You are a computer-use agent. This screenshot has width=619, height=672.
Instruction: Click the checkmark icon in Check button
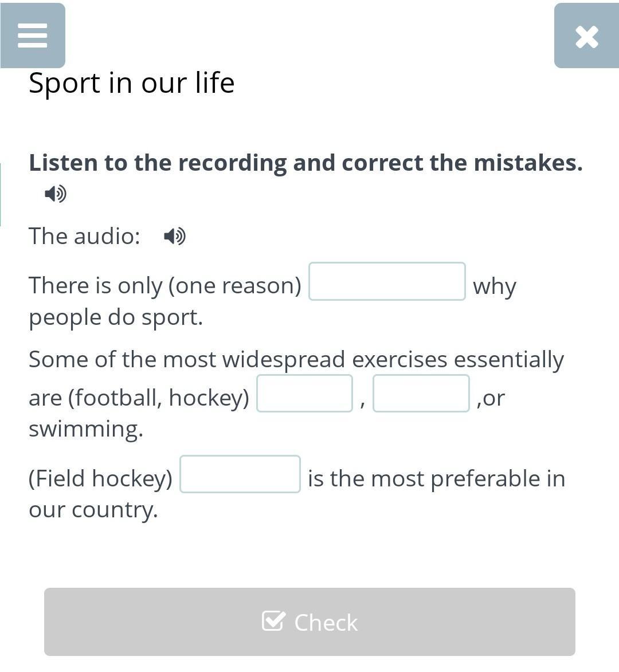(x=273, y=621)
